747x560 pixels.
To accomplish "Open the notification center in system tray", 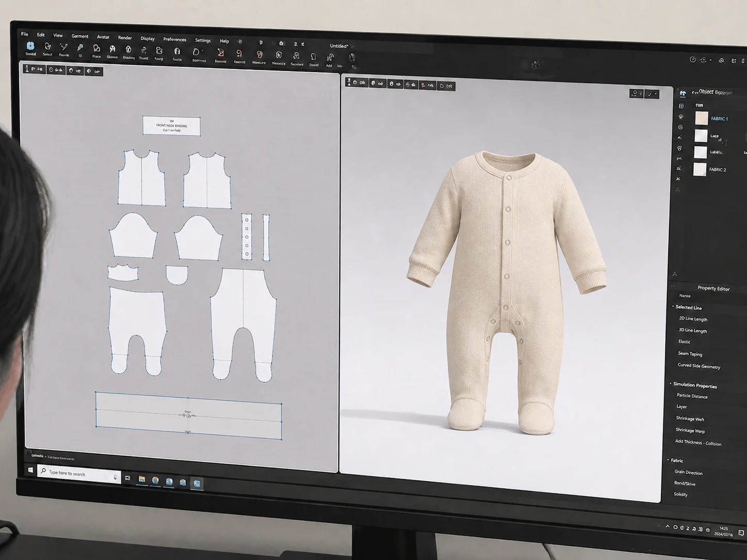I will click(x=741, y=533).
